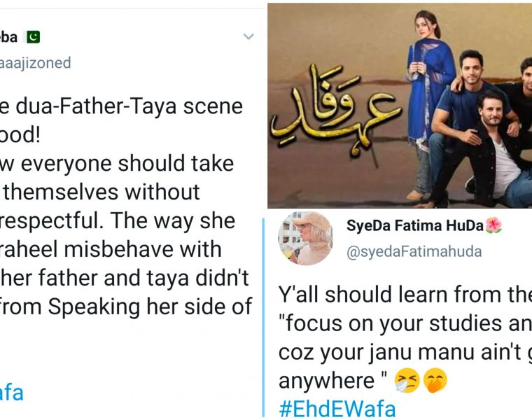This screenshot has height=420, width=532.
Task: Open the cut-off blue hashtag under the left tweet
Action: 11,393
